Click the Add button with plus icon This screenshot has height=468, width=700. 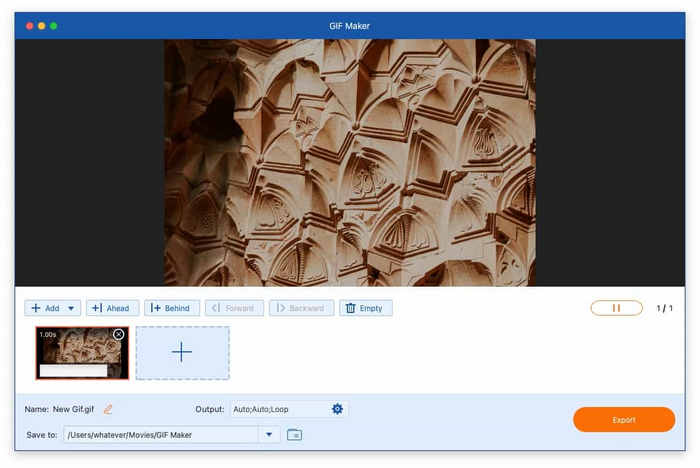(x=45, y=308)
